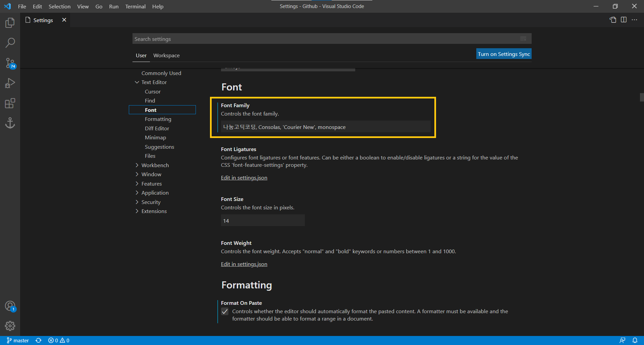
Task: Click the Format On Paste setting title
Action: tap(241, 303)
